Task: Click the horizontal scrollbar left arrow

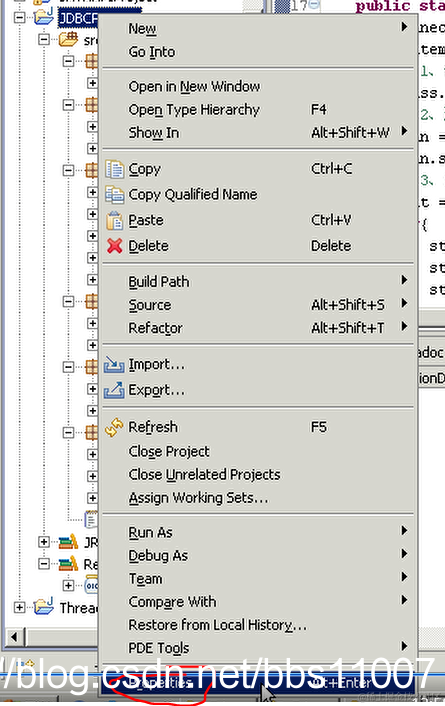Action: pyautogui.click(x=14, y=637)
